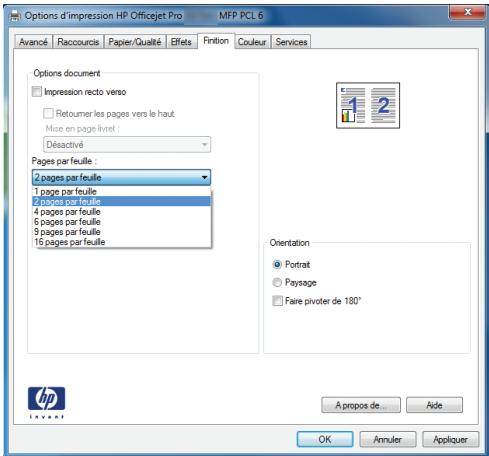
Task: Open the Services tab
Action: (x=291, y=42)
